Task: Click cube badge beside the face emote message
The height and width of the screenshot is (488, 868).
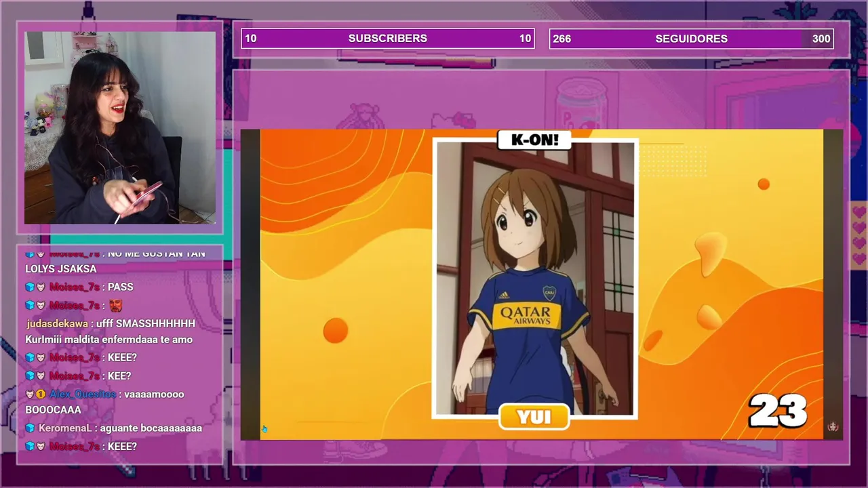Action: [x=30, y=306]
